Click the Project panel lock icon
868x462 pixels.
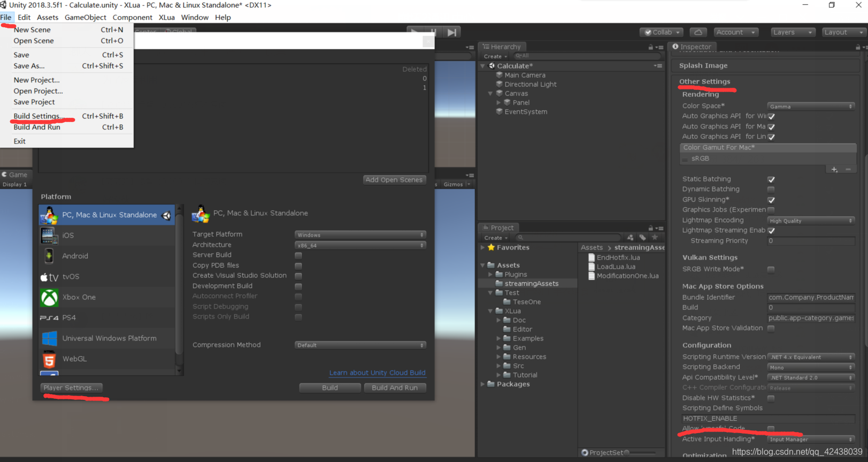click(651, 228)
